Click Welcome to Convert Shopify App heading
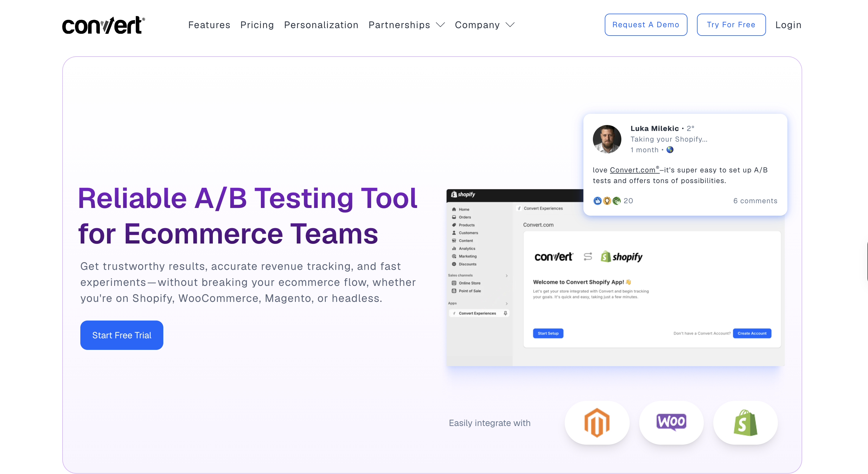 (582, 282)
